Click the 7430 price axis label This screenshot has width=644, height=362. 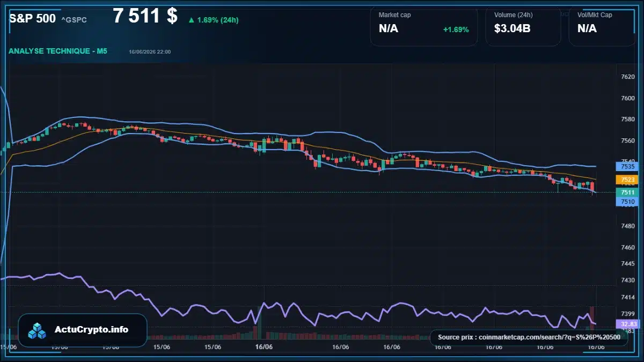tap(627, 280)
